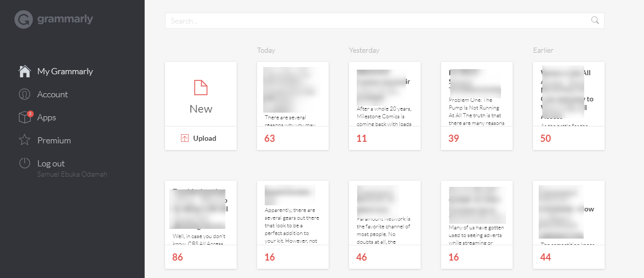Click the Apps box icon with badge

tap(25, 117)
